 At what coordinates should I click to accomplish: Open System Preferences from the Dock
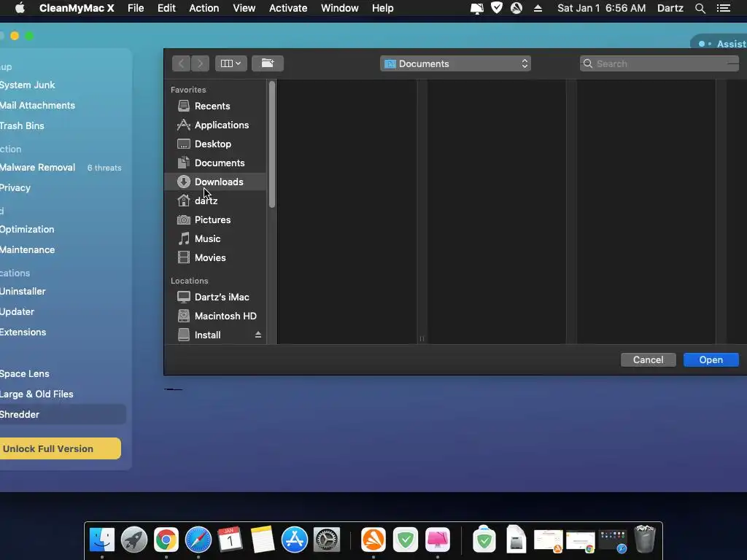pos(326,540)
